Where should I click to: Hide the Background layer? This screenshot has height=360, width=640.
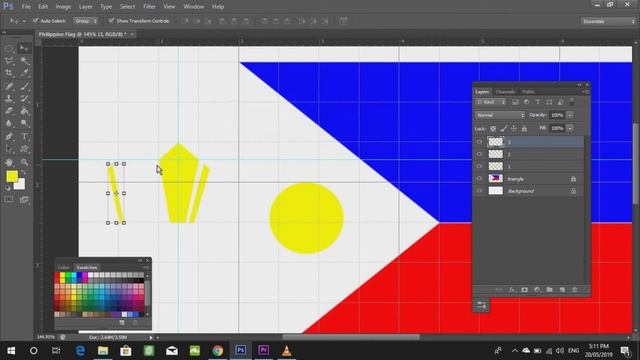(479, 191)
